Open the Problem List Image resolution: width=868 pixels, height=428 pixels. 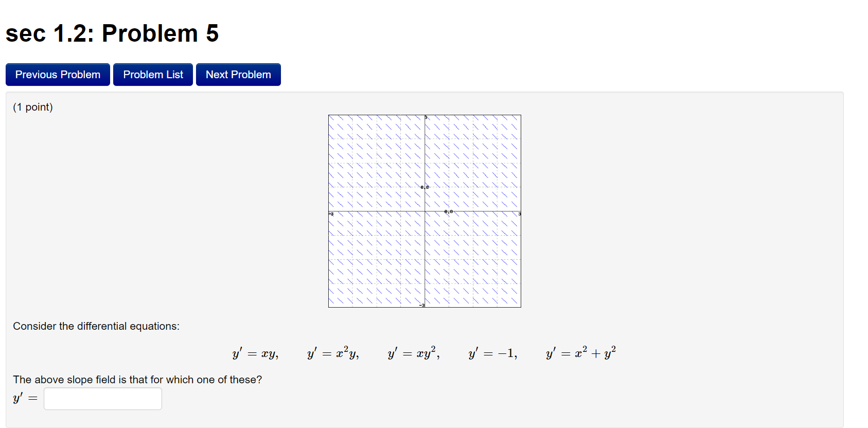pyautogui.click(x=152, y=74)
